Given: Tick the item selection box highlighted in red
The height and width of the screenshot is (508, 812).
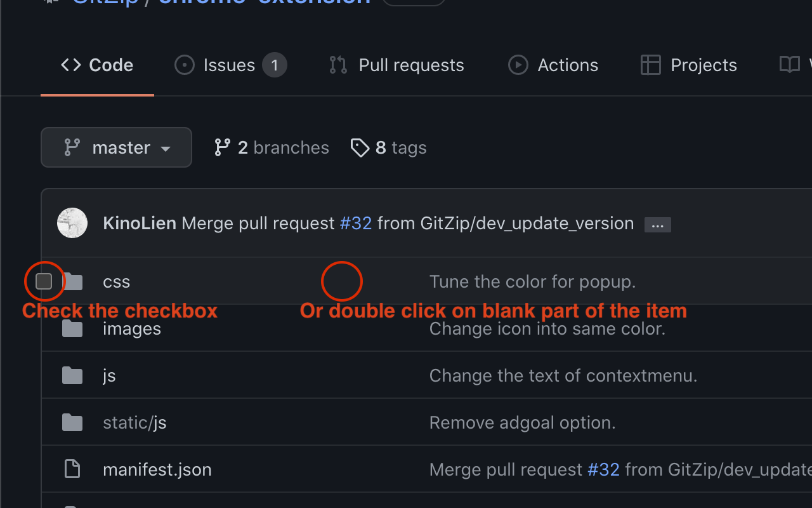Looking at the screenshot, I should [43, 280].
